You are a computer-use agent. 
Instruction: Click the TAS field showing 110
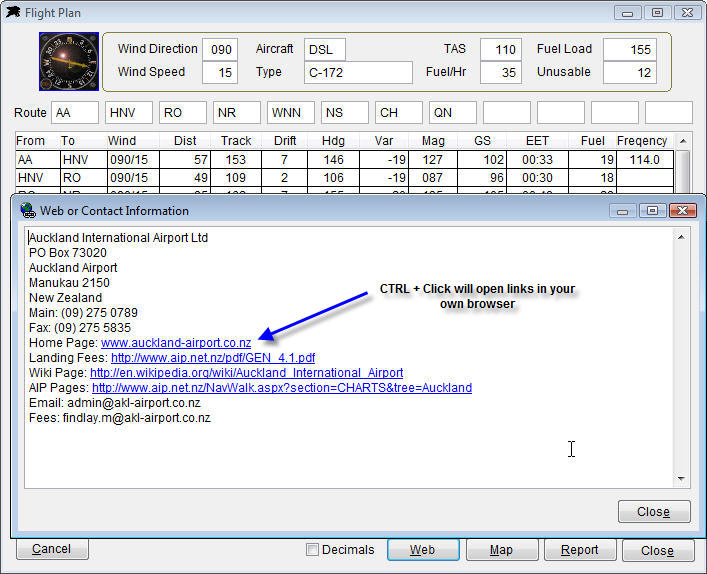pyautogui.click(x=501, y=49)
